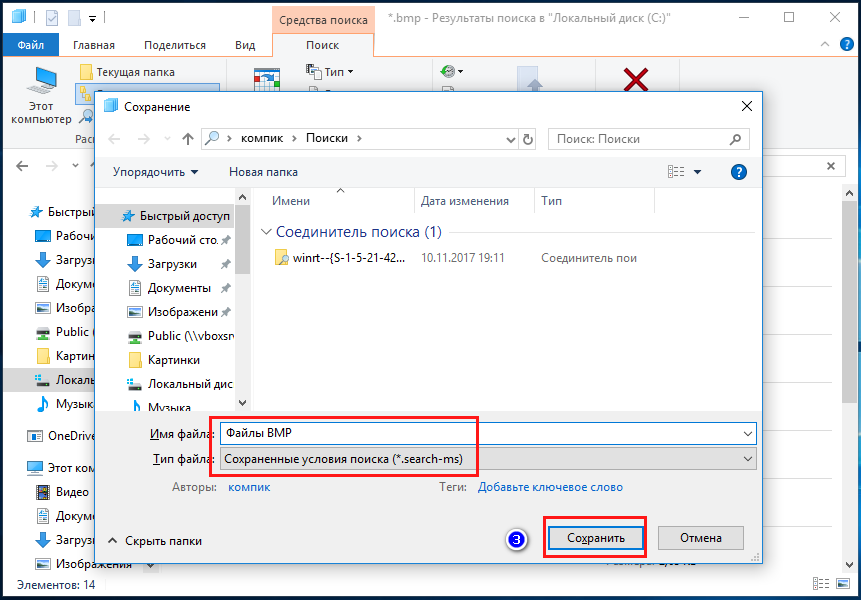The height and width of the screenshot is (600, 861).
Task: Click the details view icon in status bar
Action: click(x=821, y=584)
